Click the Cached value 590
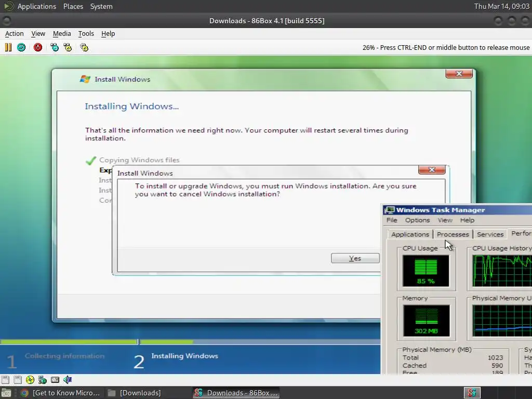 pos(497,366)
